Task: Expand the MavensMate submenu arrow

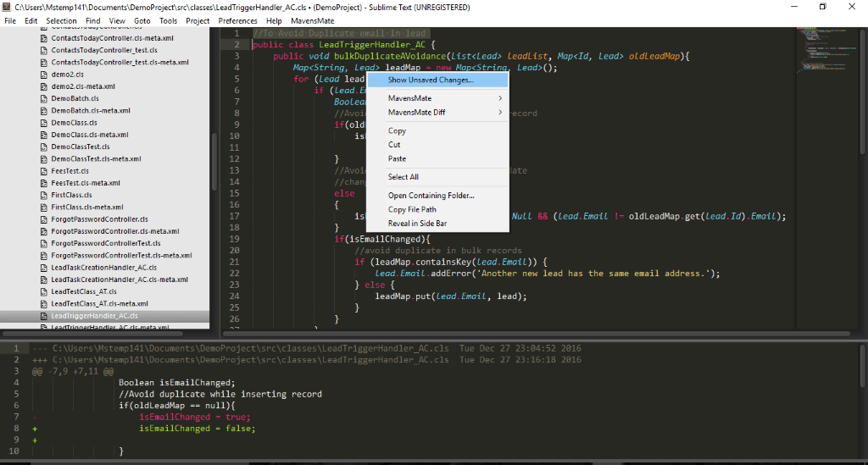Action: [x=500, y=98]
